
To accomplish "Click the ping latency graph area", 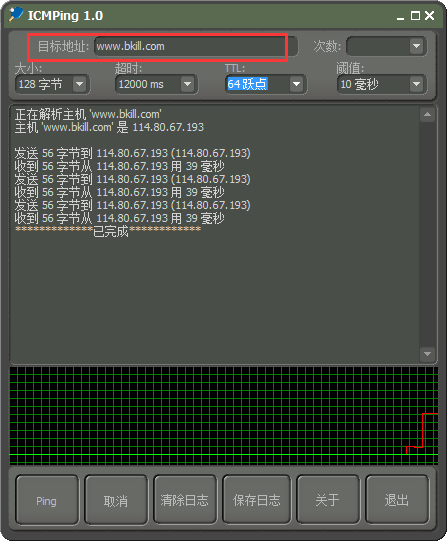I will 224,415.
